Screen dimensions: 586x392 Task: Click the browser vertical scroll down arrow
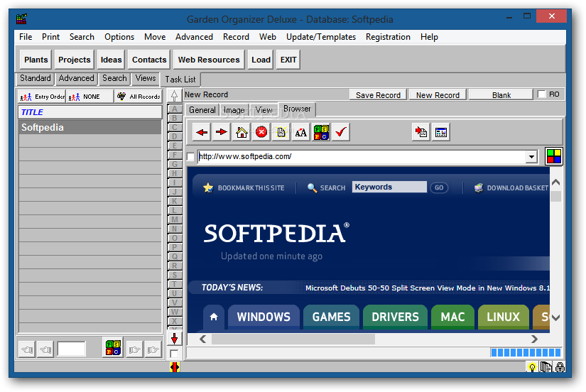(555, 318)
